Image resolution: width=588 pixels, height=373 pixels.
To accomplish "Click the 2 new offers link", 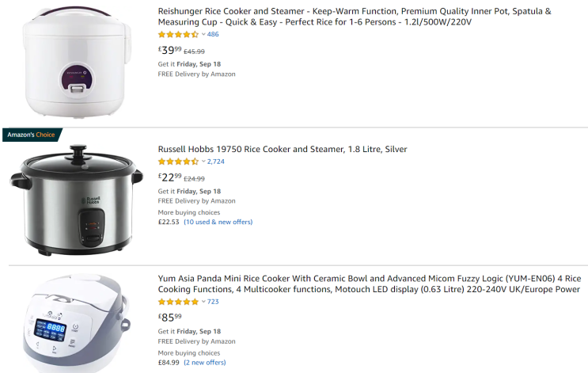I will 205,362.
